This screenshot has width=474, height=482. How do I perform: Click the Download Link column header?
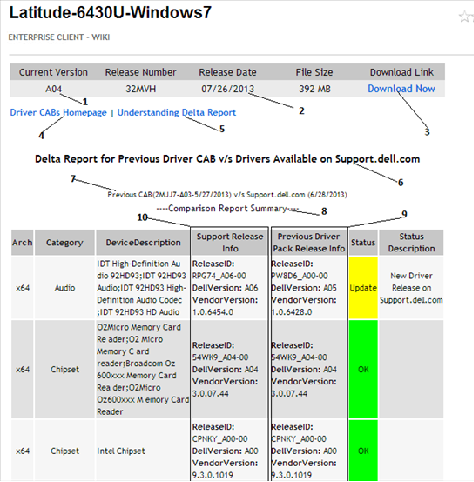click(x=402, y=72)
